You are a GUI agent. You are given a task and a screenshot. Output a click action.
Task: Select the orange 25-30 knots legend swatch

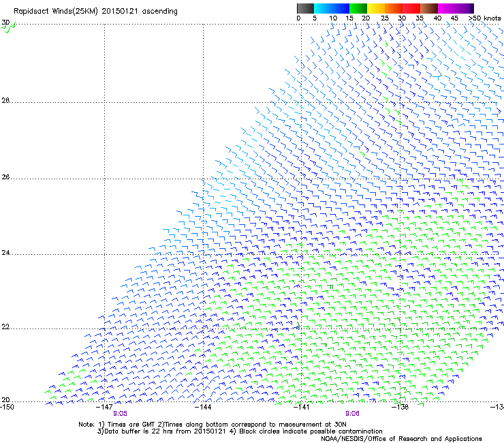[x=394, y=8]
